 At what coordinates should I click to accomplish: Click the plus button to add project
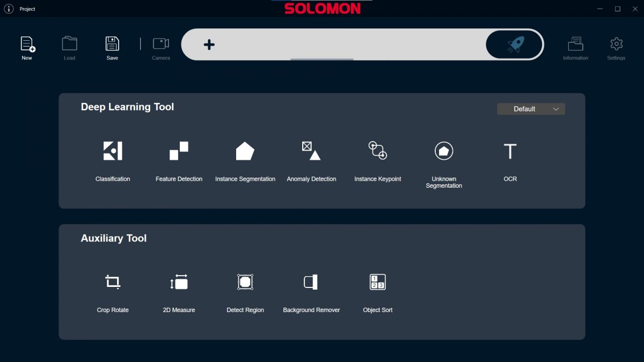pos(208,45)
